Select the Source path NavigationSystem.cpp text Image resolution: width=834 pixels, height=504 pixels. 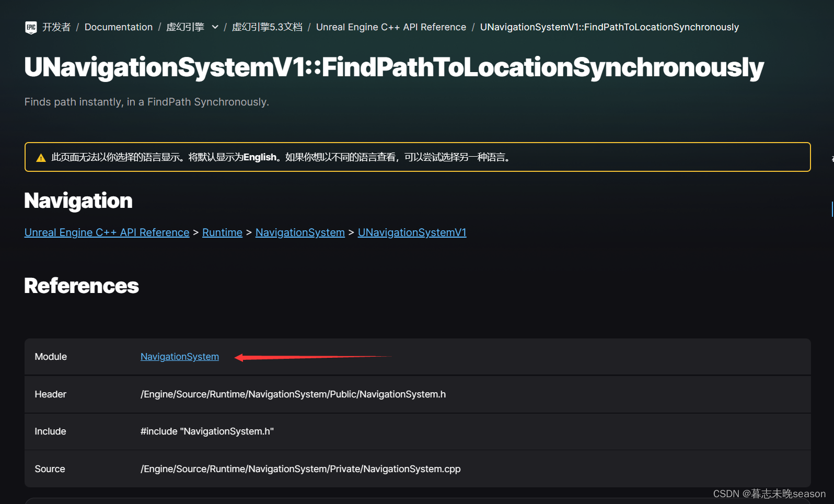[300, 469]
